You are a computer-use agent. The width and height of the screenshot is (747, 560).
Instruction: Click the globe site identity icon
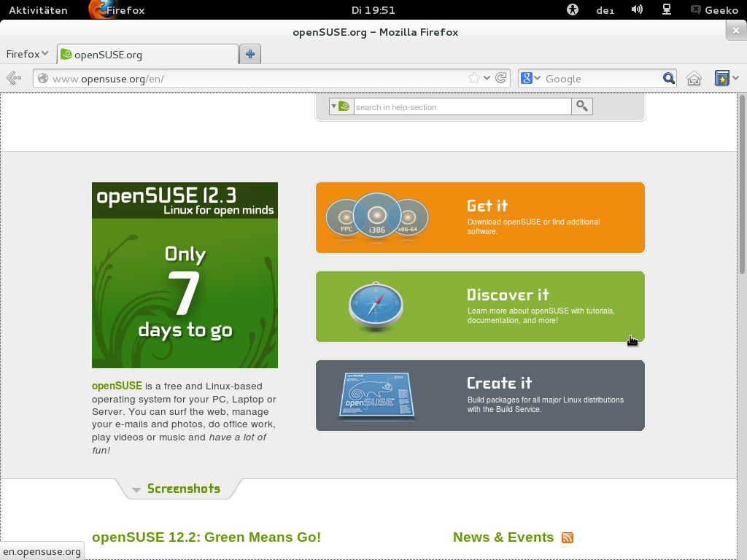pyautogui.click(x=43, y=78)
